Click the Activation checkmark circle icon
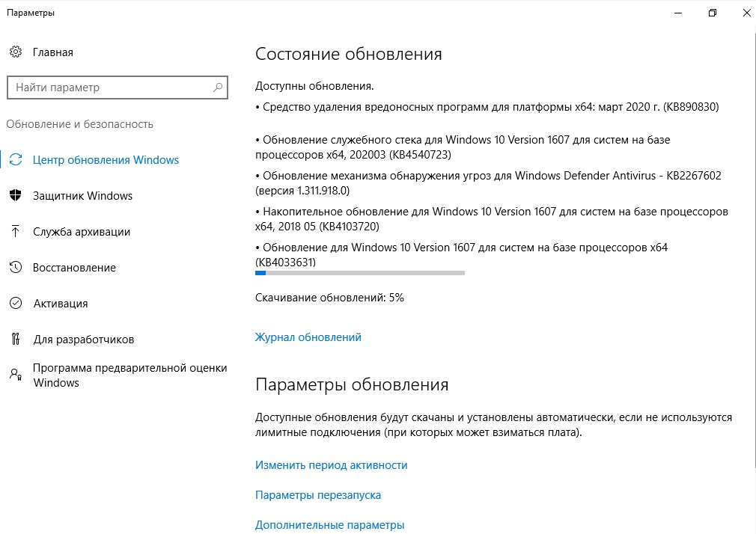The image size is (756, 534). 16,303
